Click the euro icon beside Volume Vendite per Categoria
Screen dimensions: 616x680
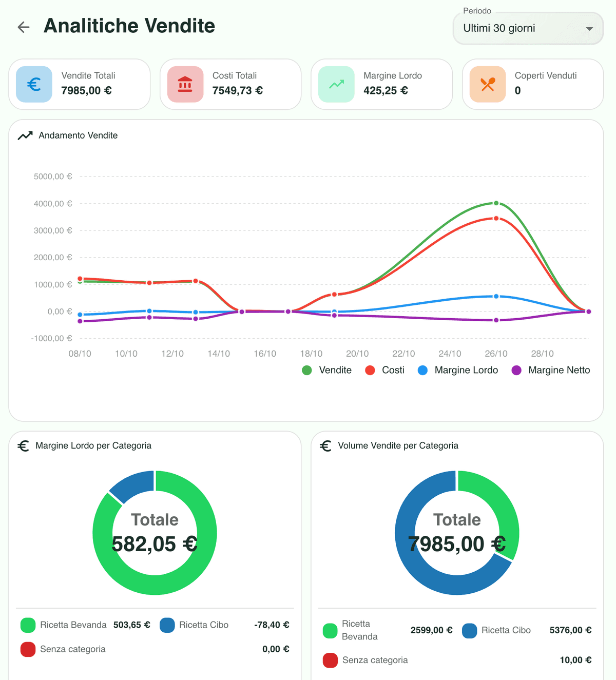click(326, 445)
